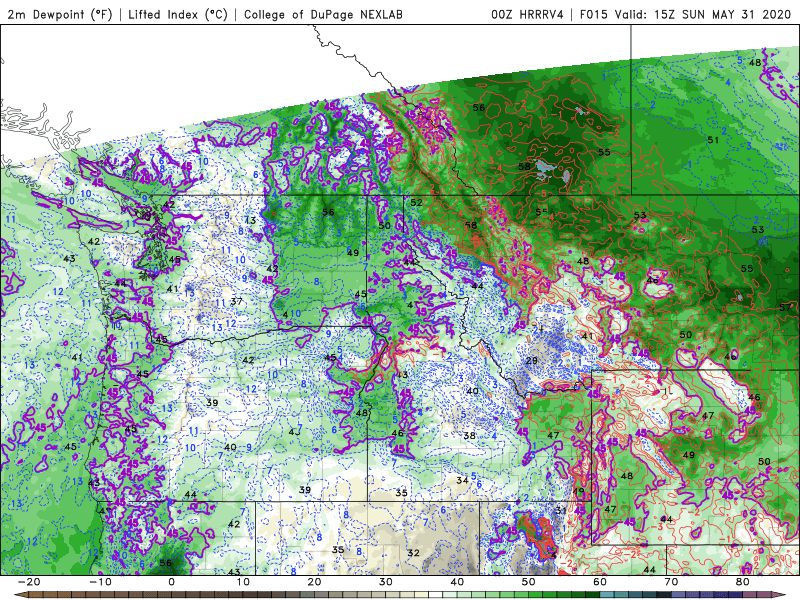Viewport: 800px width, 600px height.
Task: Click the black "29" dewpoint value on the map
Action: tap(532, 360)
